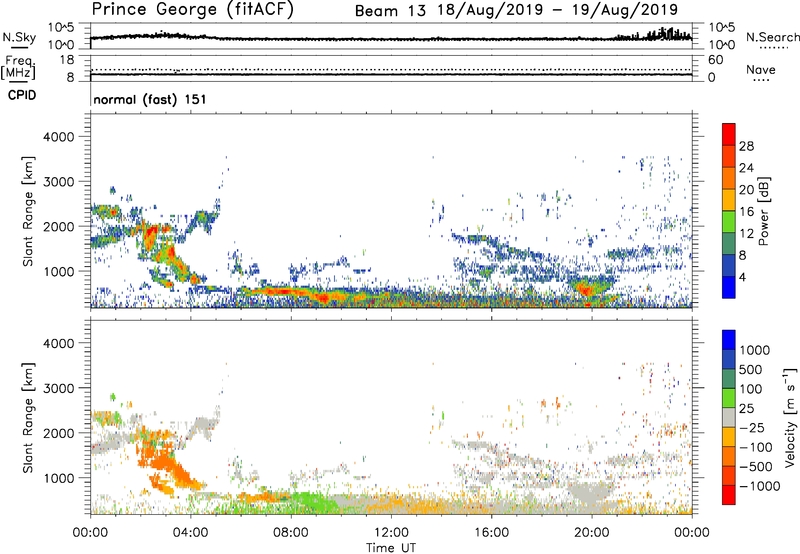The width and height of the screenshot is (800, 554).
Task: Click the Prince George (fitACF) title
Action: 192,10
